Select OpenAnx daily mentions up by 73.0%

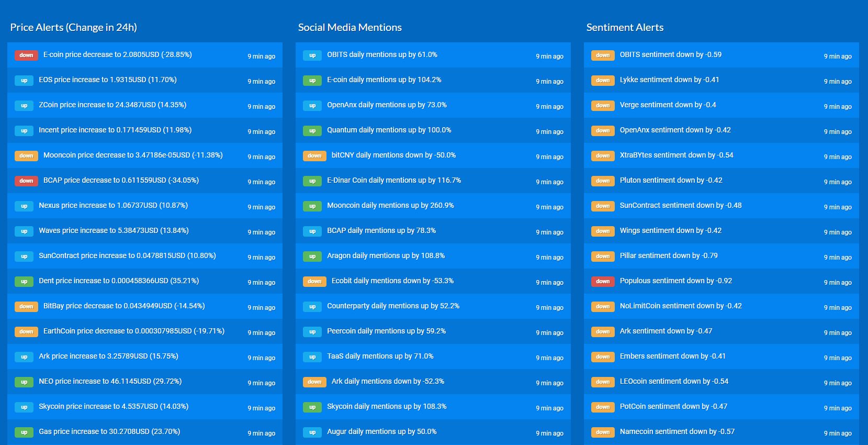pyautogui.click(x=433, y=105)
